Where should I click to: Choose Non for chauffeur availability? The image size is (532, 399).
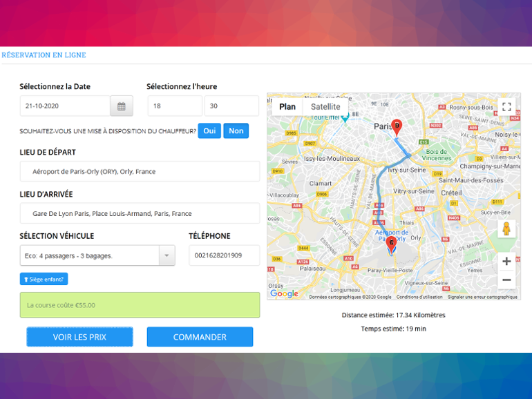[236, 131]
